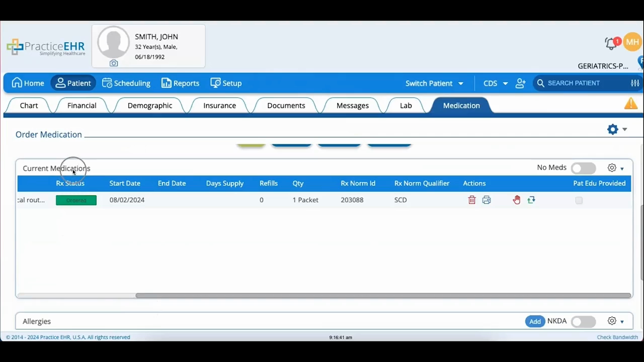Expand arrow next to Order Medication gear
This screenshot has height=362, width=644.
point(624,129)
